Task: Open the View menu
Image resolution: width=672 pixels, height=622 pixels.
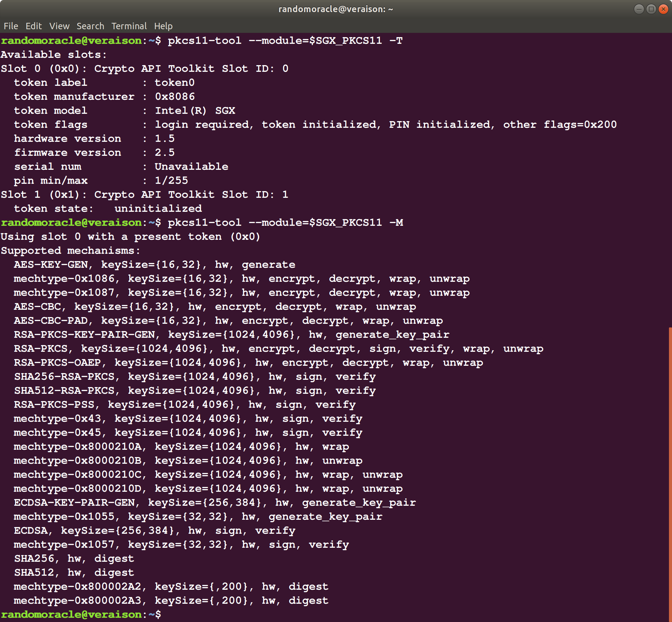Action: tap(59, 26)
